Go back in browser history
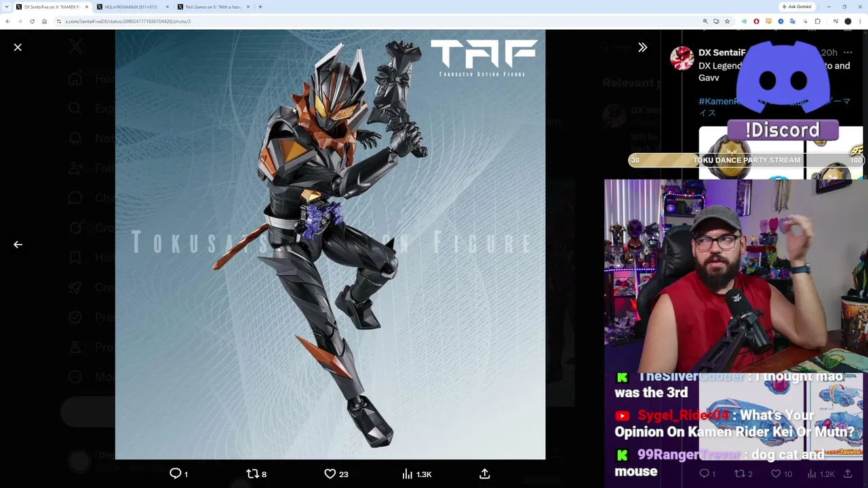Screen dimensions: 868x488 7,21
